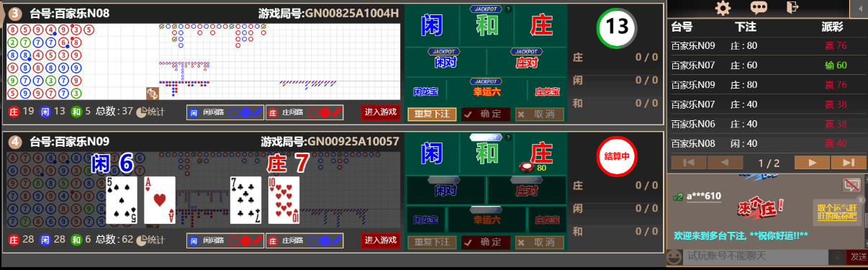Select history row N07 庄:40

coord(768,104)
